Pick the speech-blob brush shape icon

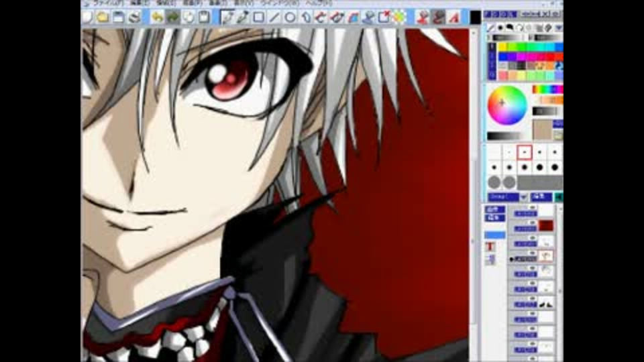510,28
